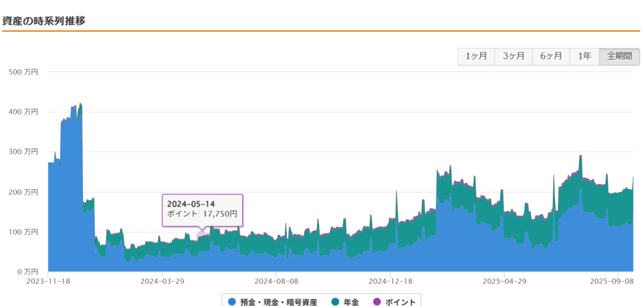Viewport: 644px width, 306px height.
Task: Click the 0 万円 y-axis label
Action: 27,271
